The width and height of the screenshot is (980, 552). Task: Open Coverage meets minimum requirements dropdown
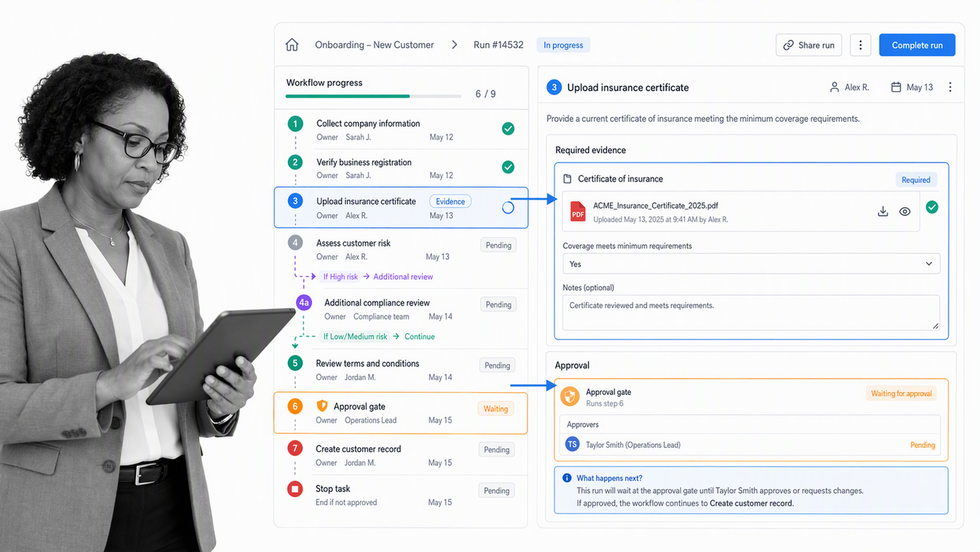[x=751, y=264]
